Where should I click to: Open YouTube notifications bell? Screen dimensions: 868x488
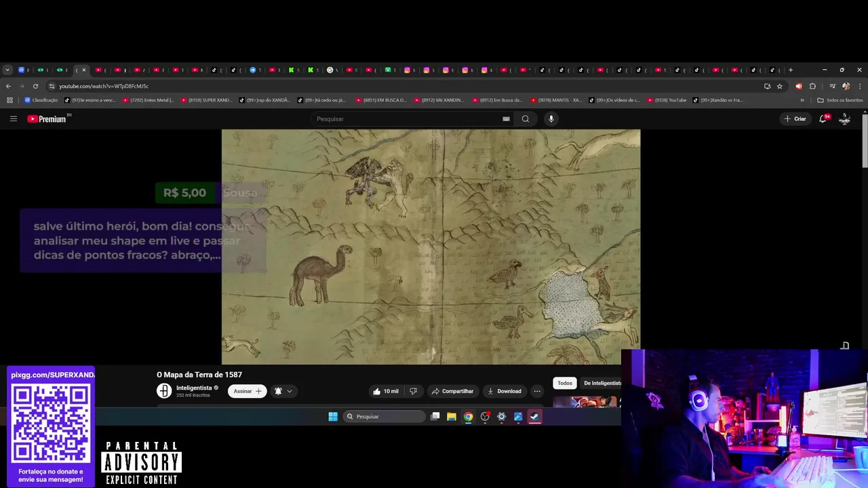click(824, 119)
